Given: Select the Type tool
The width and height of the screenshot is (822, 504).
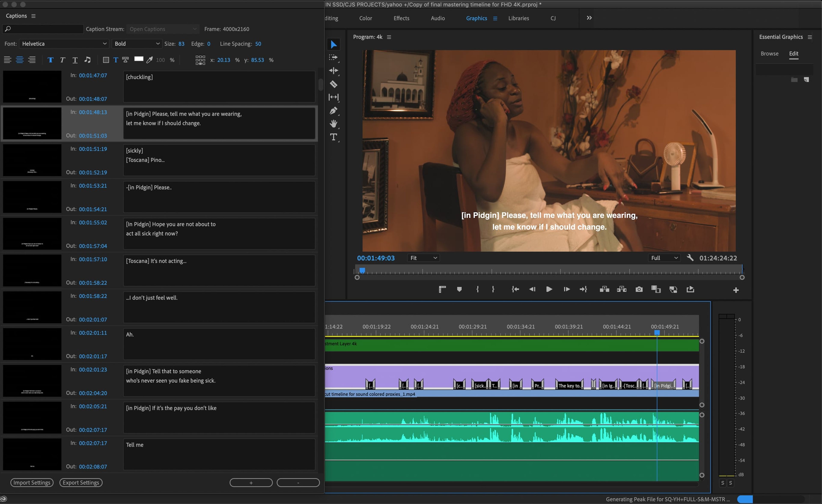Looking at the screenshot, I should tap(333, 137).
